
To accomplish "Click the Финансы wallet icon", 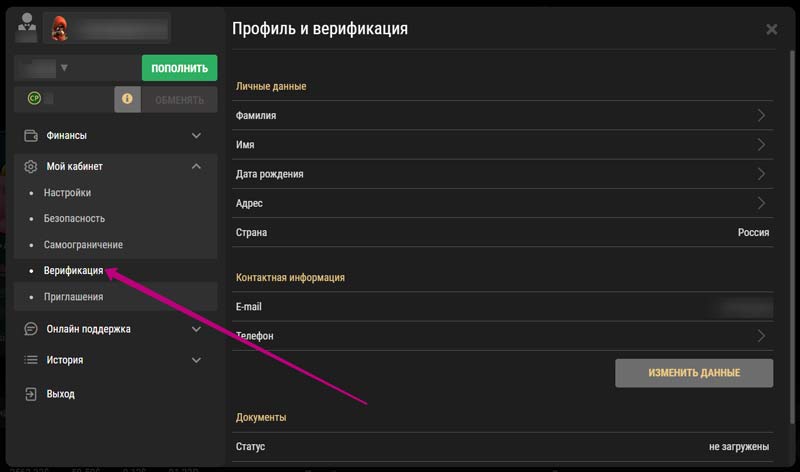I will pyautogui.click(x=31, y=135).
